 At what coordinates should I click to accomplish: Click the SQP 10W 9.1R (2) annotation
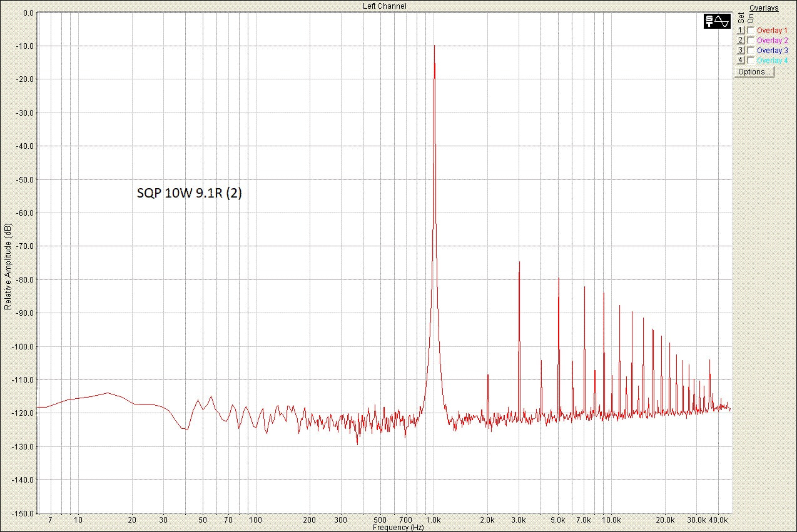pos(190,194)
